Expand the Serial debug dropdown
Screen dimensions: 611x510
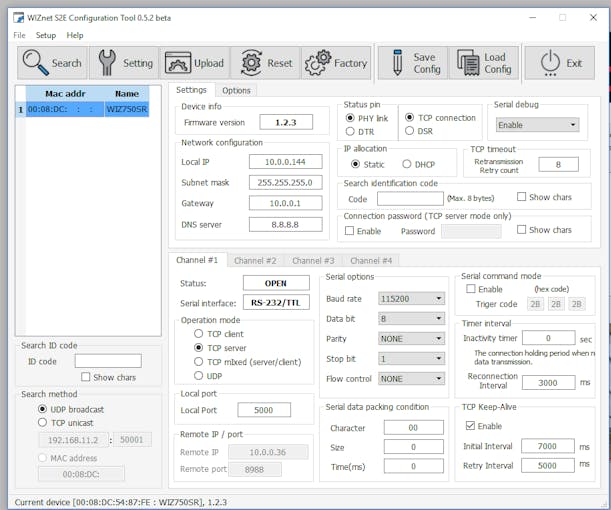(x=537, y=125)
